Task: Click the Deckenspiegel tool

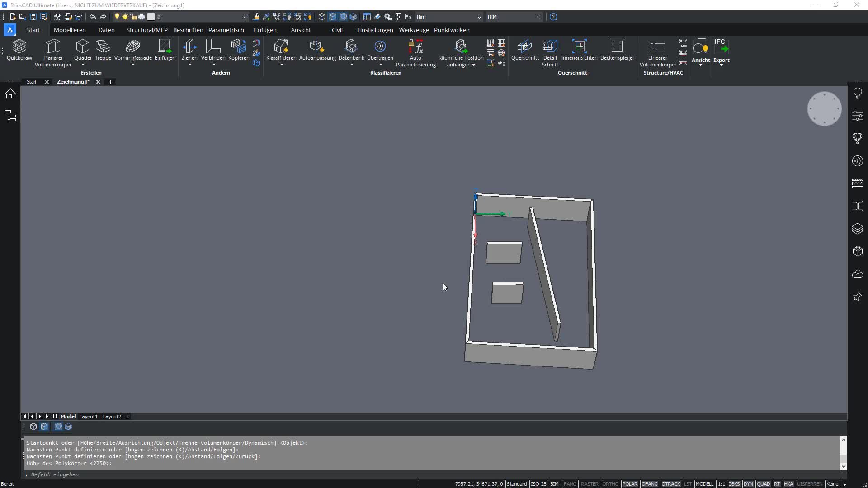Action: [617, 50]
